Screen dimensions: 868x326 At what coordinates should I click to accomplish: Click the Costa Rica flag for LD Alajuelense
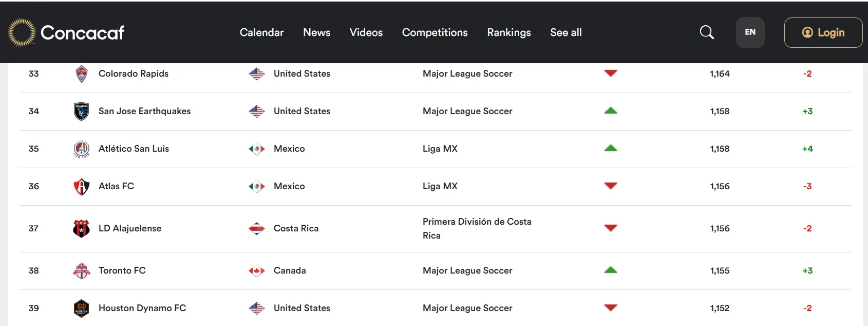click(x=256, y=228)
